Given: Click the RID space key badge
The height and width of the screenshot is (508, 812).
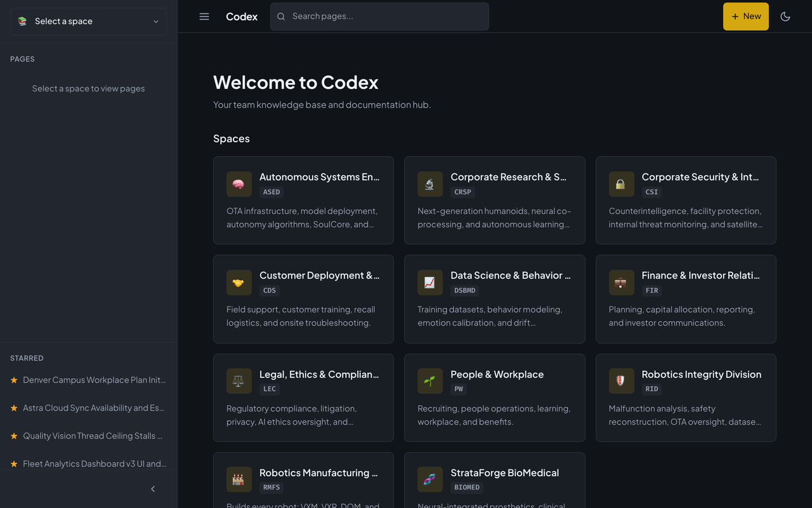Looking at the screenshot, I should pyautogui.click(x=652, y=389).
